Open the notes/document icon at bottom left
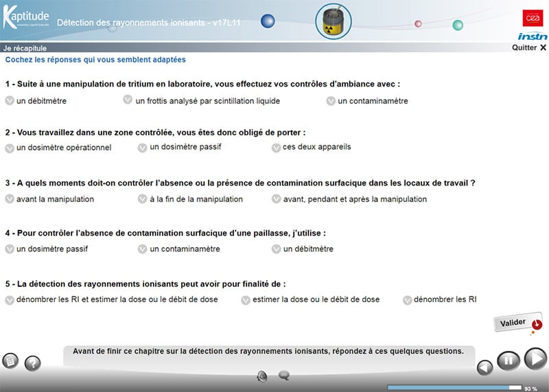This screenshot has height=392, width=549. (10, 360)
